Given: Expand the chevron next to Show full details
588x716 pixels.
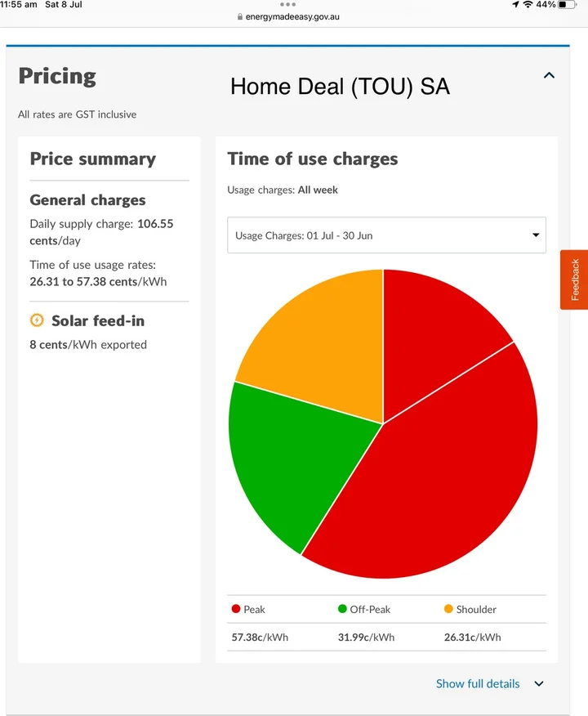Looking at the screenshot, I should pos(537,683).
